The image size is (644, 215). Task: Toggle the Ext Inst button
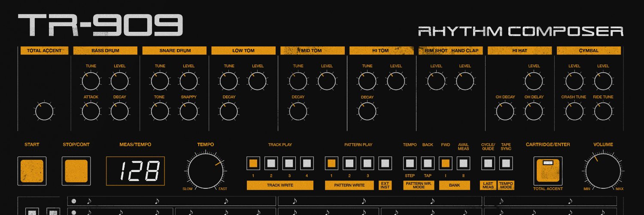[x=385, y=163]
